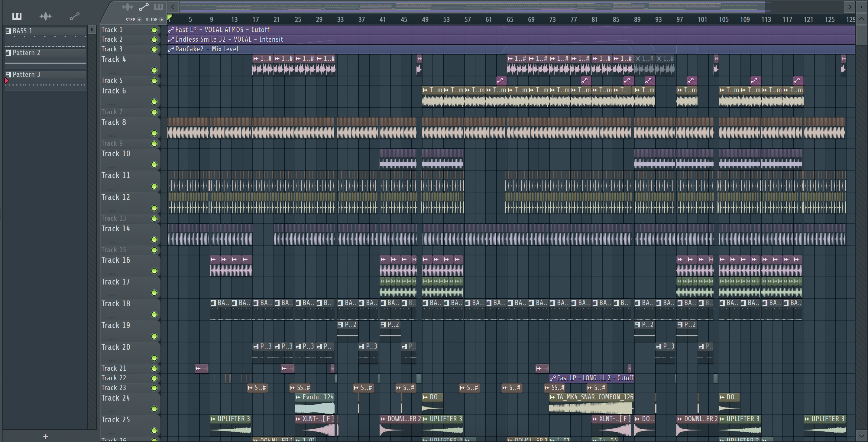Viewport: 868px width, 442px height.
Task: Toggle the Track 8 mute LED
Action: (x=154, y=133)
